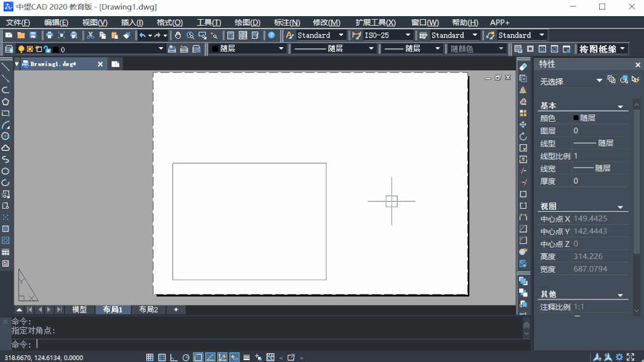Switch to the 布局2 tab
The height and width of the screenshot is (362, 644).
(148, 310)
